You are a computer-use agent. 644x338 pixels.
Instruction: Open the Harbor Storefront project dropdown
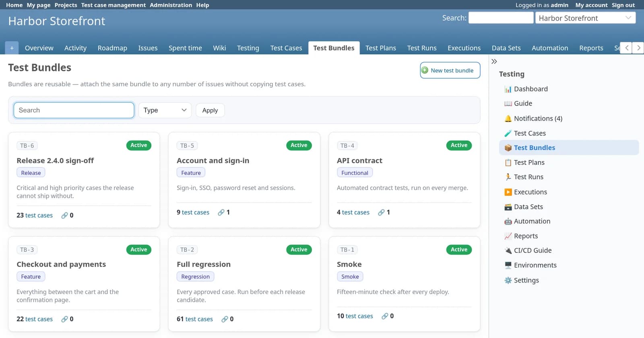click(x=585, y=18)
